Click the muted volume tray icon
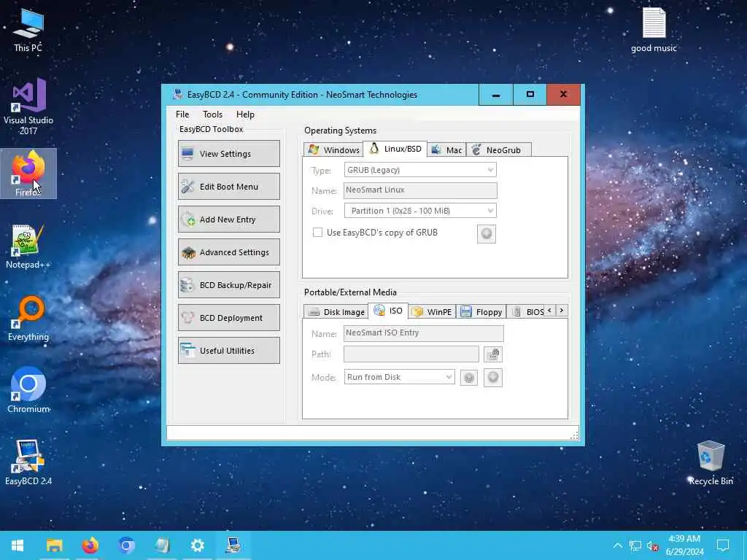The width and height of the screenshot is (747, 560). [x=653, y=545]
